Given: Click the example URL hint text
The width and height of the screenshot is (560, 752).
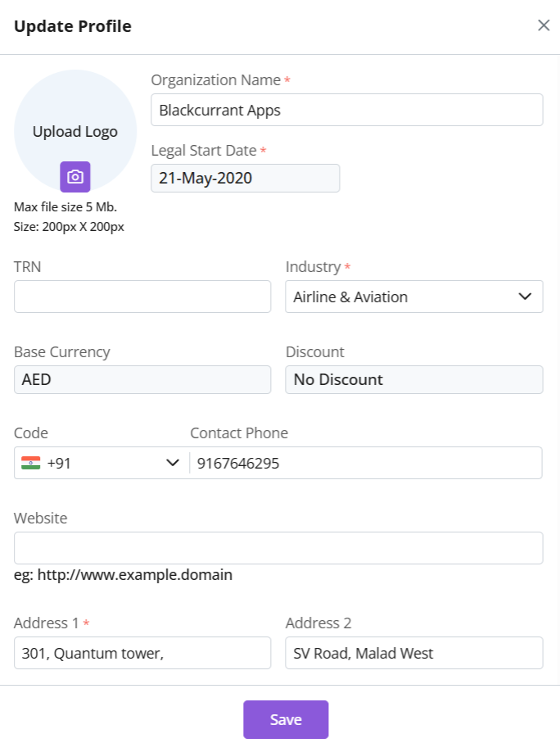Looking at the screenshot, I should 123,575.
